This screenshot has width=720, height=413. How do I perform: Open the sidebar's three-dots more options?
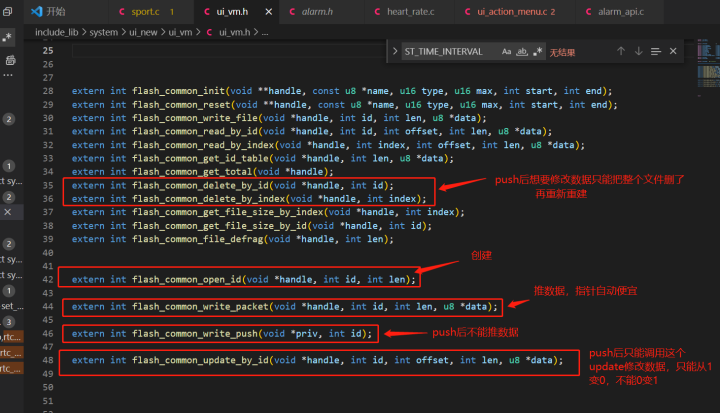(x=8, y=75)
